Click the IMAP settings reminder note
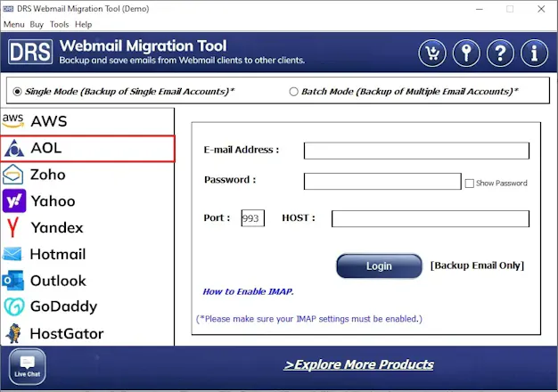The image size is (558, 392). point(309,319)
